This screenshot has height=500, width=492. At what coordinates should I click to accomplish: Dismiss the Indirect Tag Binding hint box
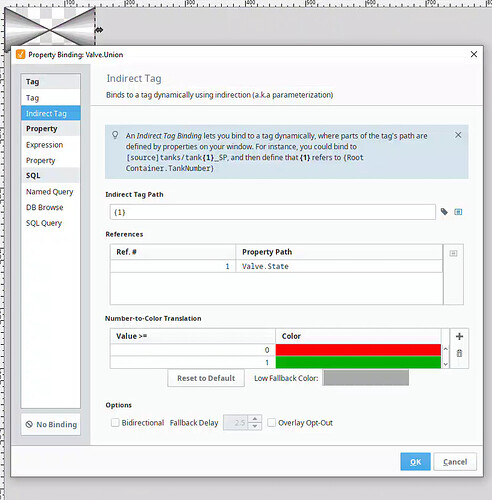[x=458, y=135]
